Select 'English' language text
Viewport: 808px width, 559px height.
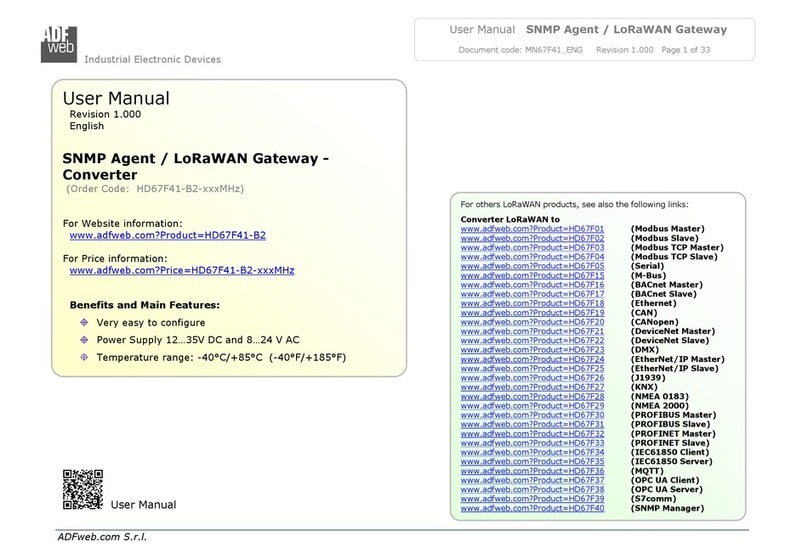(x=87, y=126)
